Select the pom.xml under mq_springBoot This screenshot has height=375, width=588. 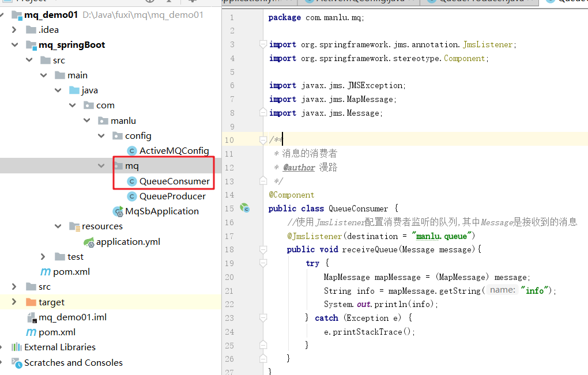(71, 271)
